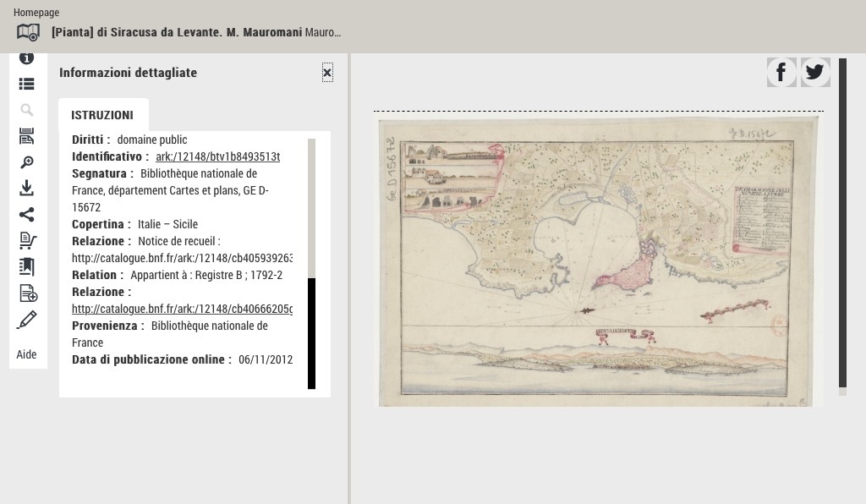Image resolution: width=866 pixels, height=504 pixels.
Task: Click the greyed-out search magnifier icon
Action: (26, 110)
